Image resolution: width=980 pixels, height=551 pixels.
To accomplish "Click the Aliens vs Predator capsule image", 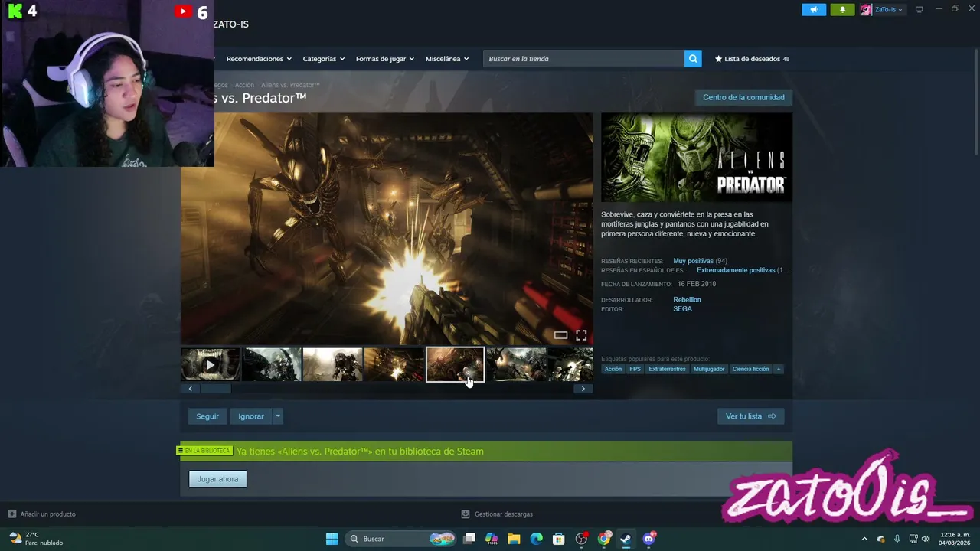I will pos(697,158).
